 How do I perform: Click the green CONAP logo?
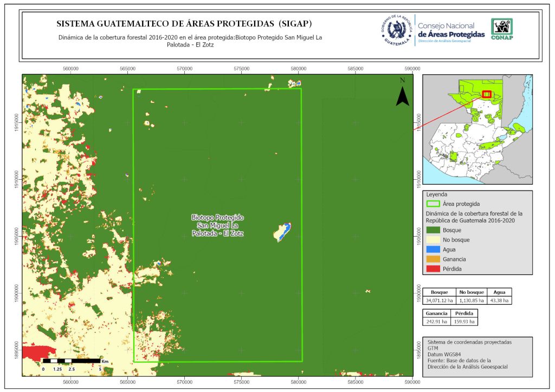pos(501,29)
